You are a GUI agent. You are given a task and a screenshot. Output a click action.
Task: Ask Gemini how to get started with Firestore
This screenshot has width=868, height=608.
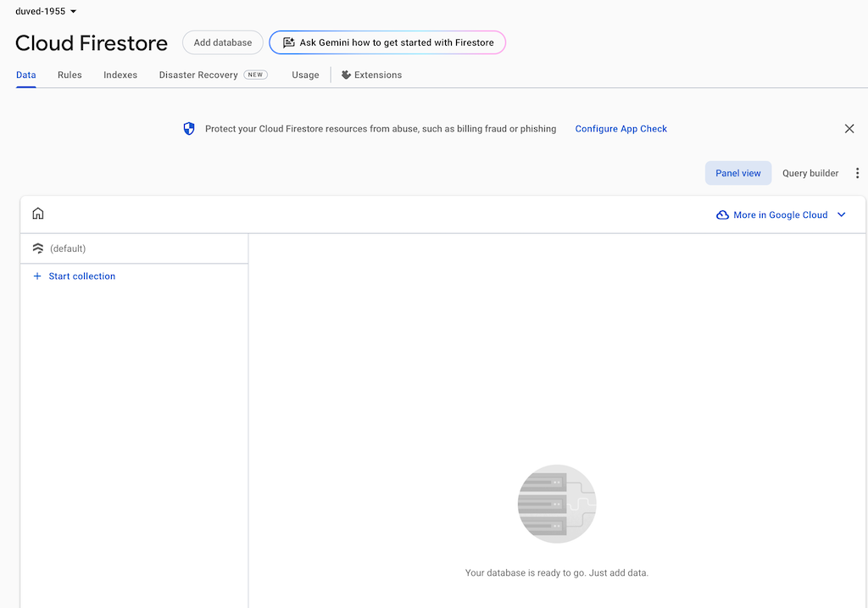click(387, 42)
